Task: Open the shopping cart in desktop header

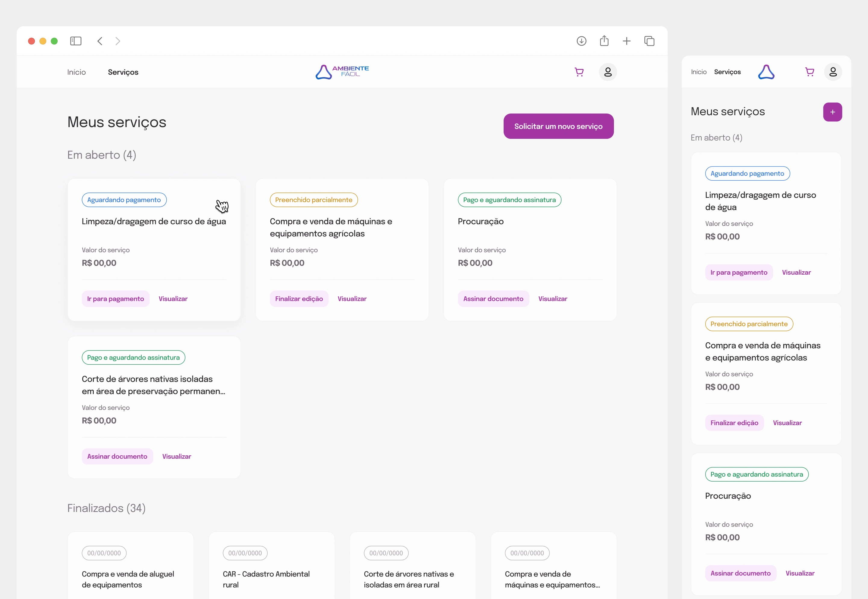Action: point(579,72)
